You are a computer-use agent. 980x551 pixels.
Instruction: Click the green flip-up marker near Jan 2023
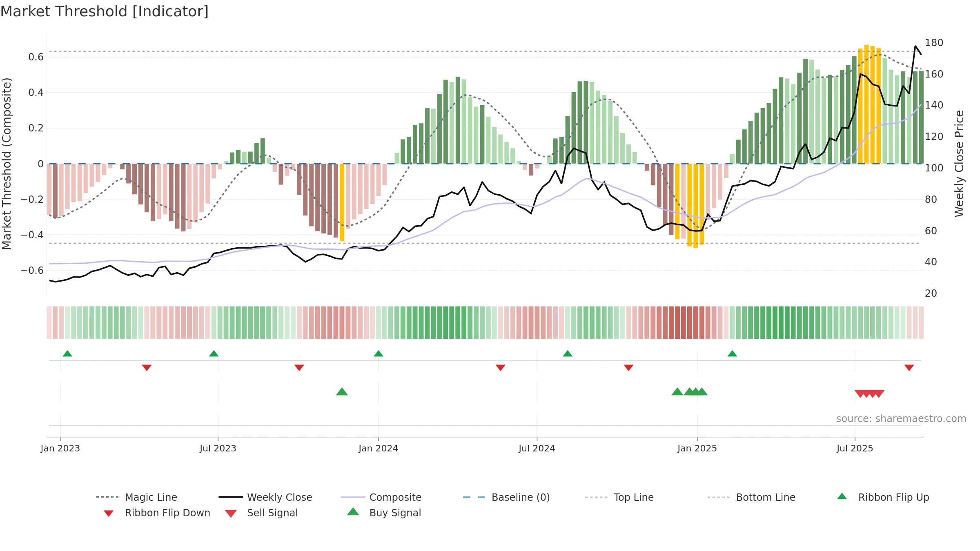67,353
